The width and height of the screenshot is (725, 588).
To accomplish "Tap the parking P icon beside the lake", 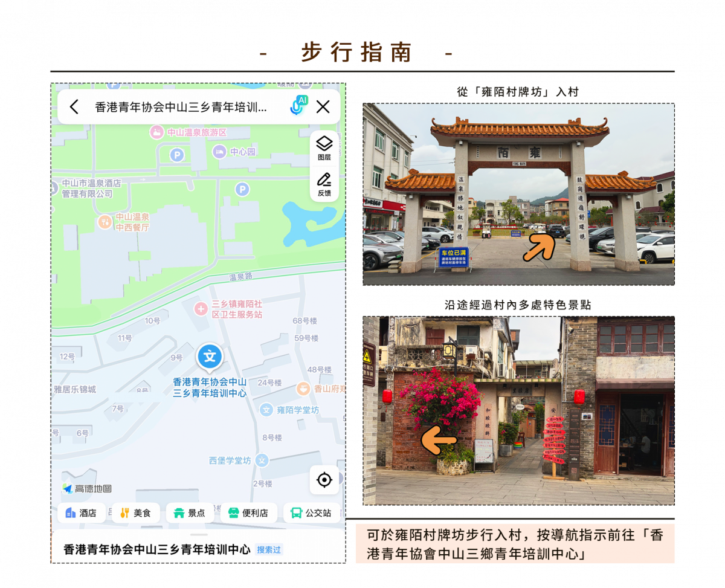I will tap(242, 190).
